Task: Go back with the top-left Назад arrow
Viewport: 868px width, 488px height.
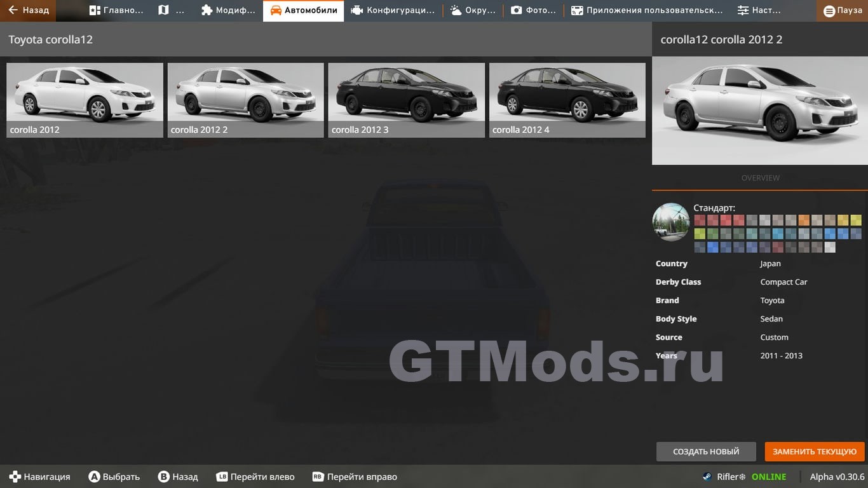Action: tap(28, 10)
